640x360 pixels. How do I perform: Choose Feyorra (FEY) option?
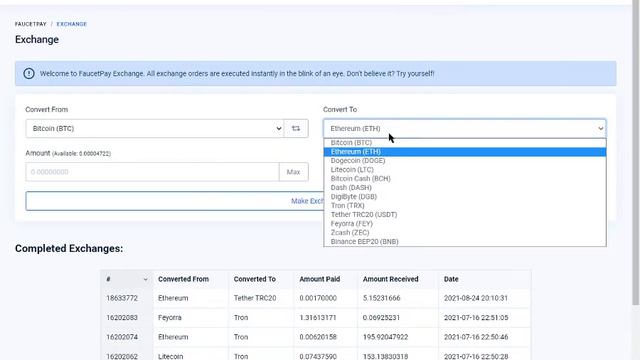coord(464,224)
